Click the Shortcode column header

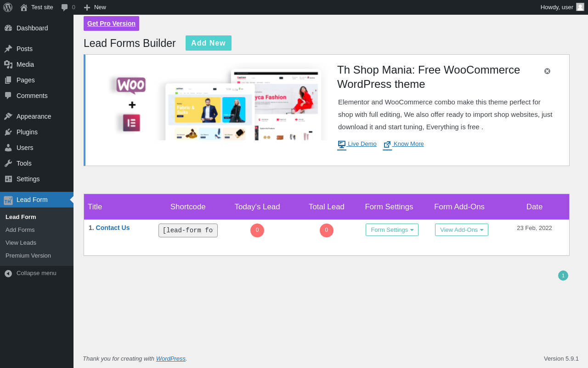[x=188, y=207]
